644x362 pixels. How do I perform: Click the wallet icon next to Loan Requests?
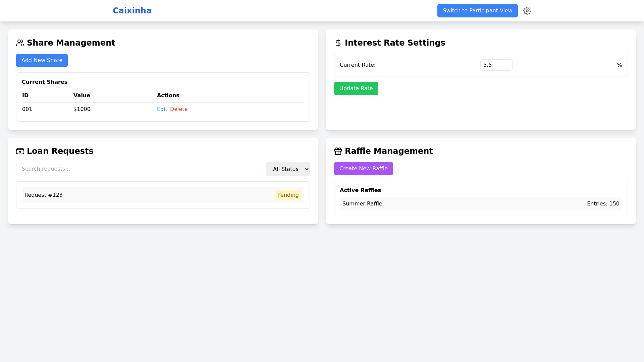20,151
